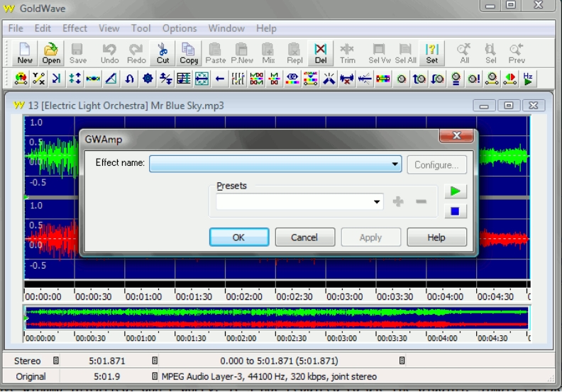Click the 00:04:00 mark on main timeline
The height and width of the screenshot is (392, 562).
(445, 297)
